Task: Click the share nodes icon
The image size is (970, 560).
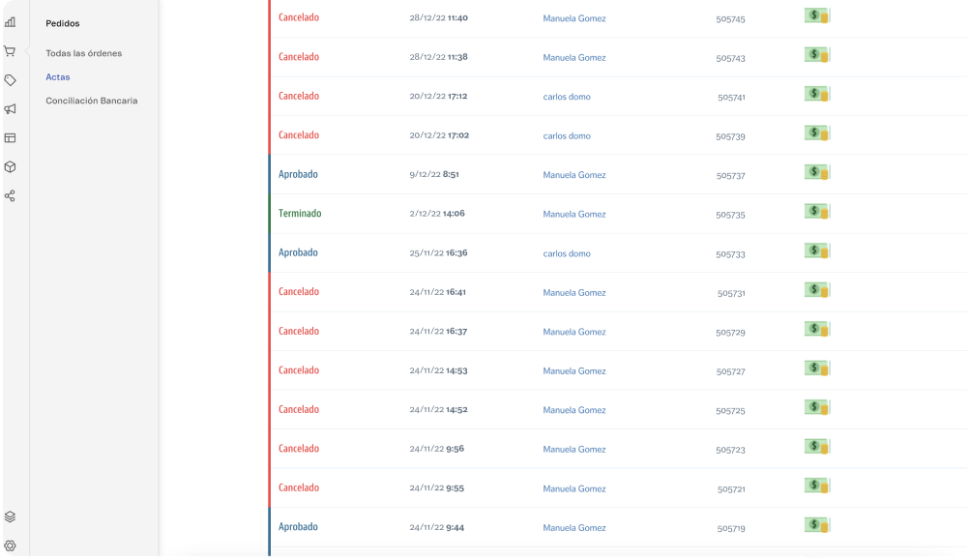Action: point(10,195)
